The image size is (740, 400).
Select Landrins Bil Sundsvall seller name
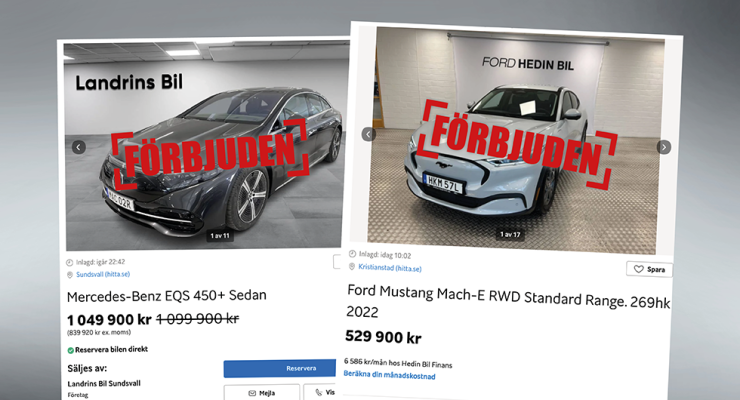click(104, 383)
